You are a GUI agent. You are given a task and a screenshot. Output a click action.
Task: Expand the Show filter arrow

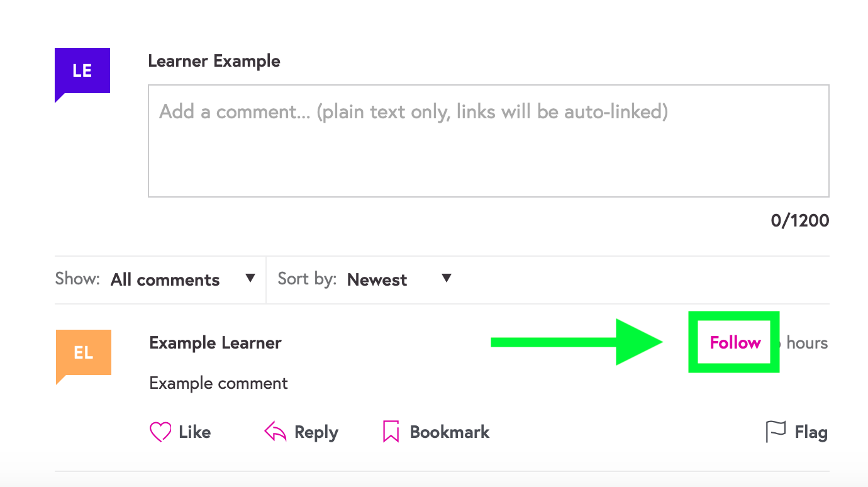click(x=250, y=278)
